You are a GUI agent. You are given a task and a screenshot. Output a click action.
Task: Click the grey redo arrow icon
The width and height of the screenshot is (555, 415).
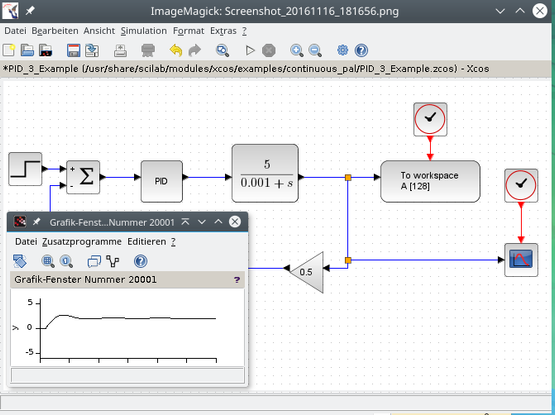coord(194,50)
